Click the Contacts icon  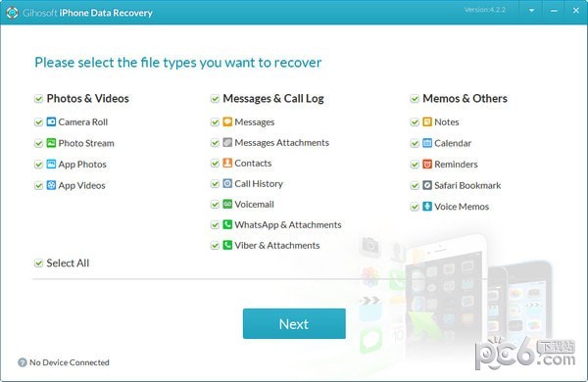coord(227,163)
